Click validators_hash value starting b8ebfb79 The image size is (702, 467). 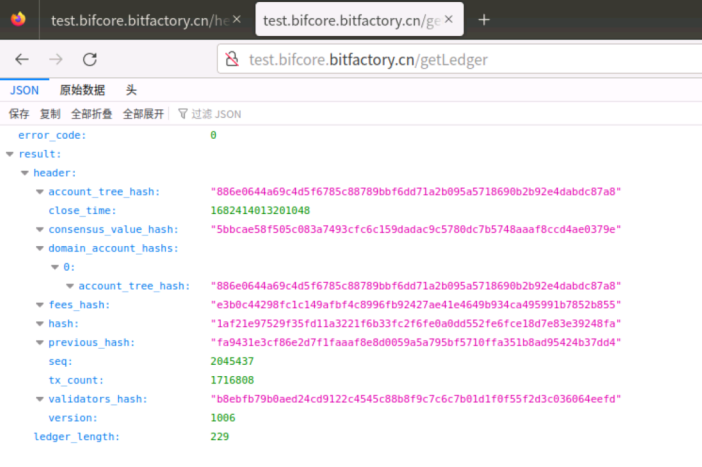point(416,399)
